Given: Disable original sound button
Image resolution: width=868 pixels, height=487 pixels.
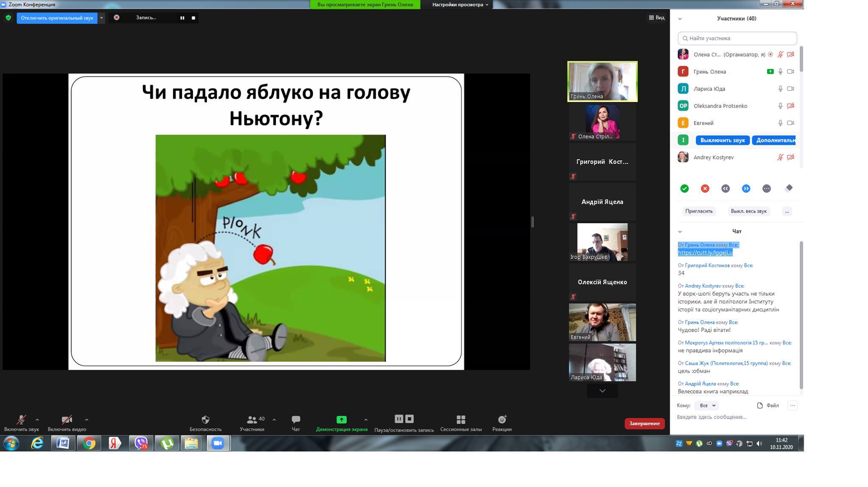Looking at the screenshot, I should pyautogui.click(x=57, y=18).
